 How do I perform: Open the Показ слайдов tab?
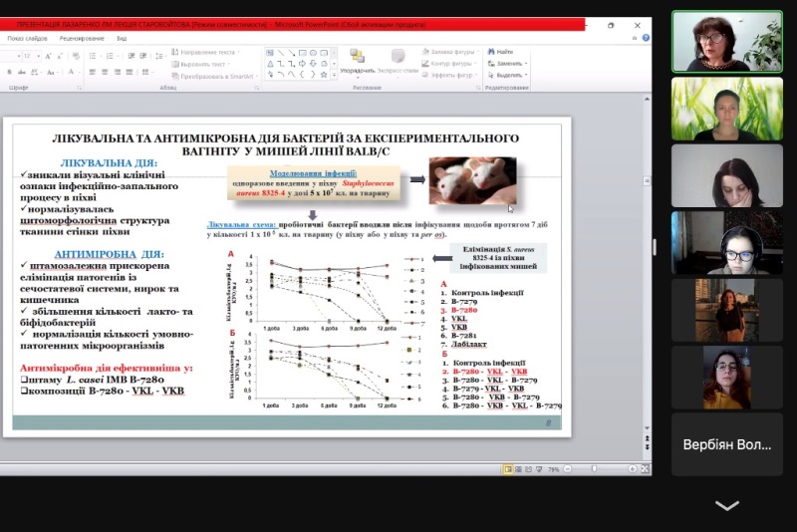tap(28, 38)
